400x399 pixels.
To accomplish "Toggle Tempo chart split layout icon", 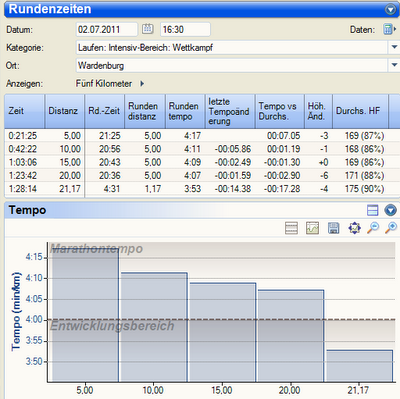I will pos(372,210).
